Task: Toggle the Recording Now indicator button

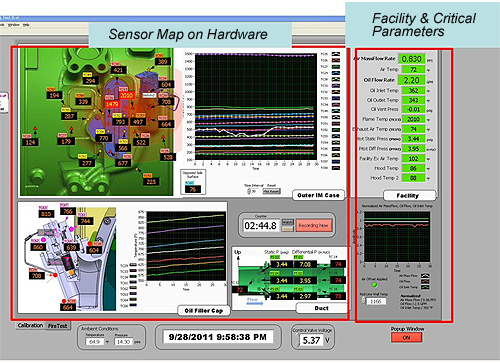Action: point(313,226)
